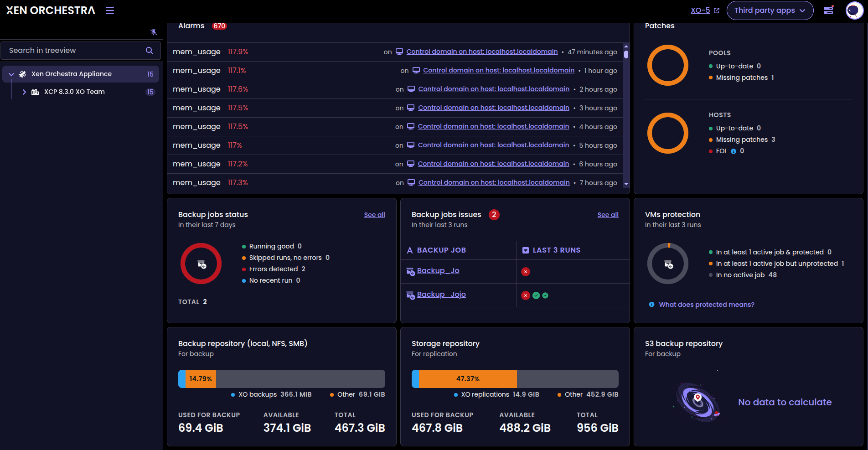Click the hamburger menu icon beside logo
Screen dimensions: 868x450
point(110,10)
